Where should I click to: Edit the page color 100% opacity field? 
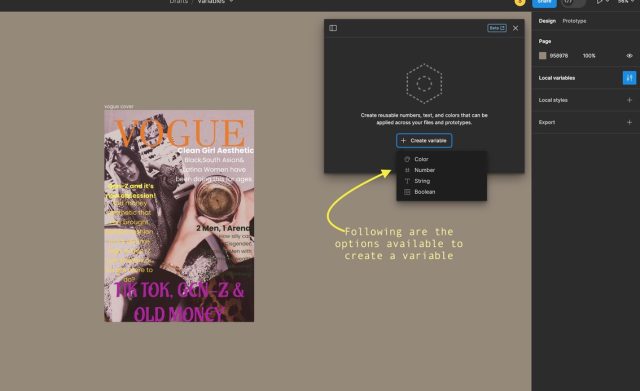589,56
